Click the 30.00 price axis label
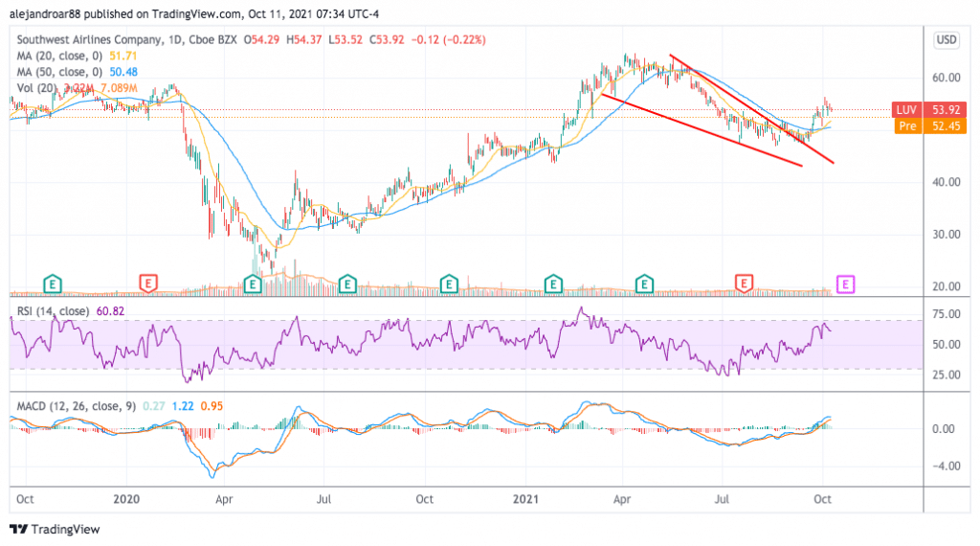The image size is (980, 546). coord(947,235)
